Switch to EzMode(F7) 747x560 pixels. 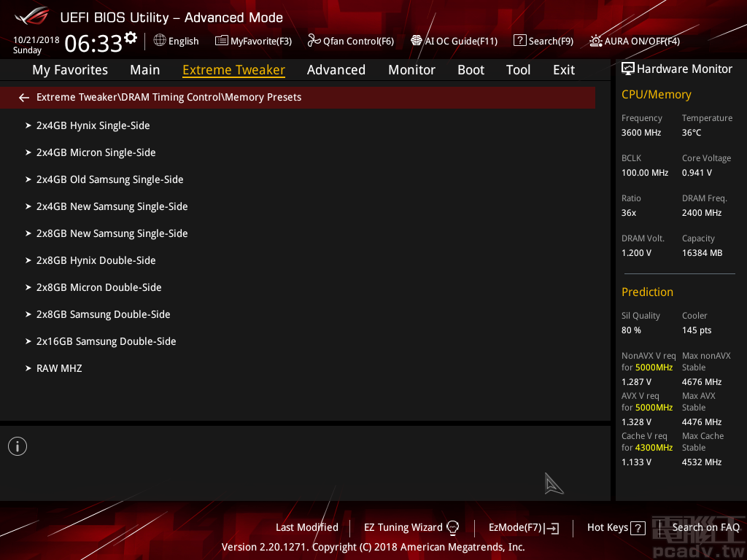click(515, 528)
